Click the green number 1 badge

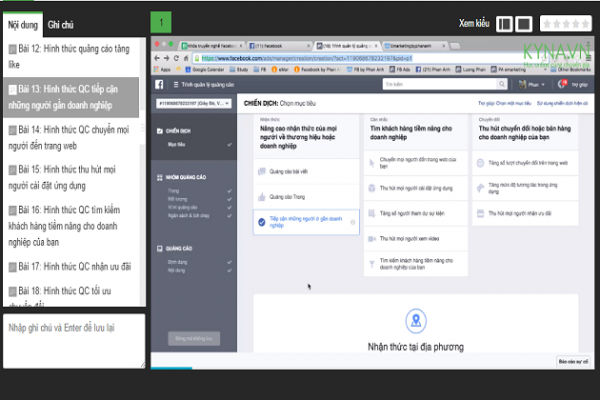[161, 21]
